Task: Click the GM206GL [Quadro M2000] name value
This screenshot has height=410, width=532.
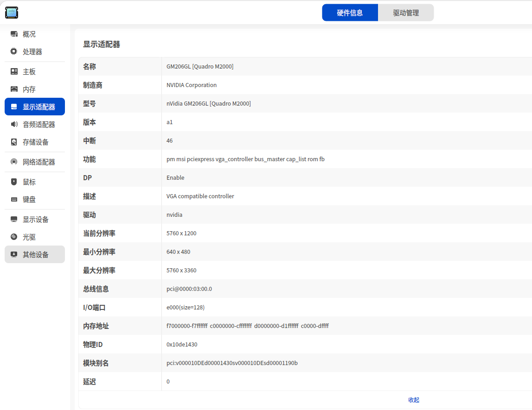Action: (200, 66)
